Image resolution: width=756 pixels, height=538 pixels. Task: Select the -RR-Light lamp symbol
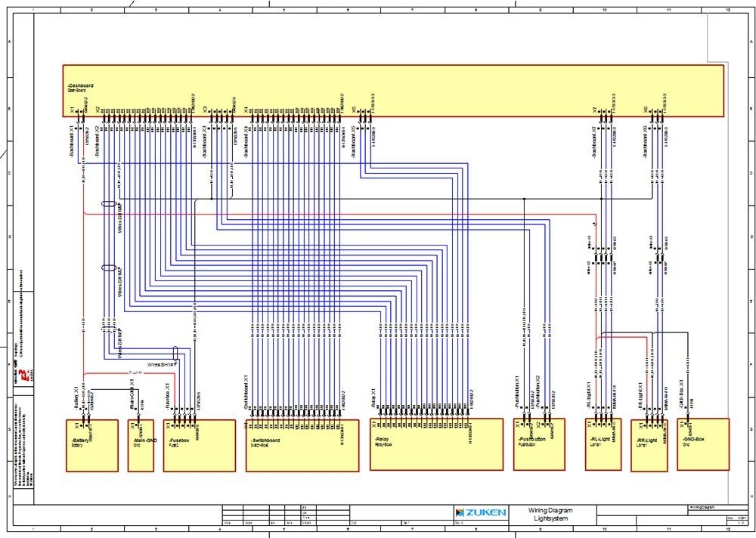(x=650, y=446)
